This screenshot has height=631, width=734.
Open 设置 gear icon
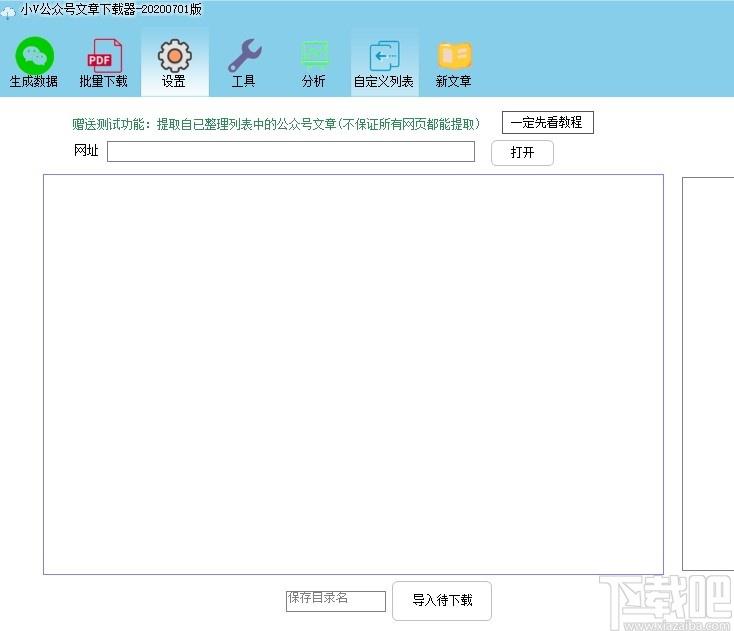(x=174, y=56)
